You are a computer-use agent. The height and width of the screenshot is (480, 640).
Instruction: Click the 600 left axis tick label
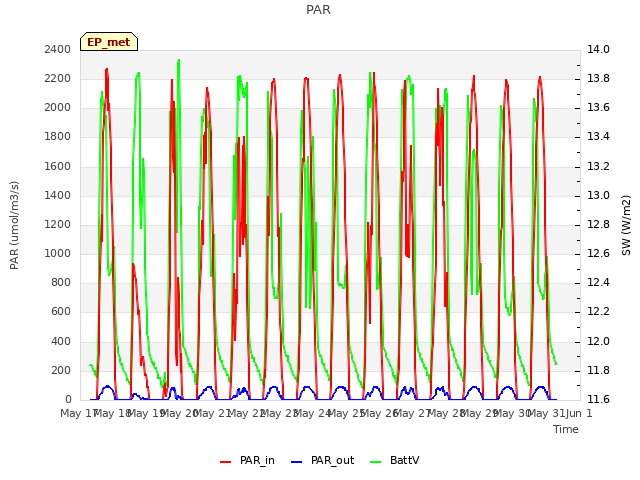(x=61, y=311)
